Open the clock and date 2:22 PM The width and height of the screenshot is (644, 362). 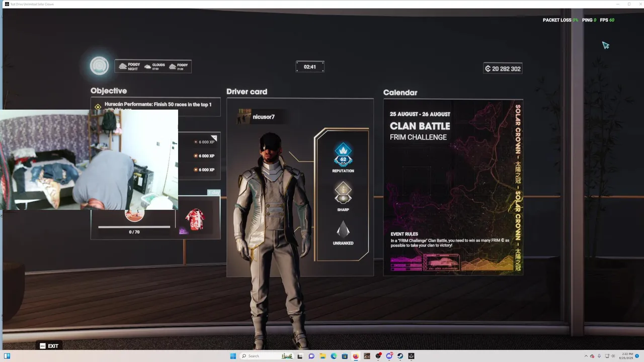tap(627, 356)
